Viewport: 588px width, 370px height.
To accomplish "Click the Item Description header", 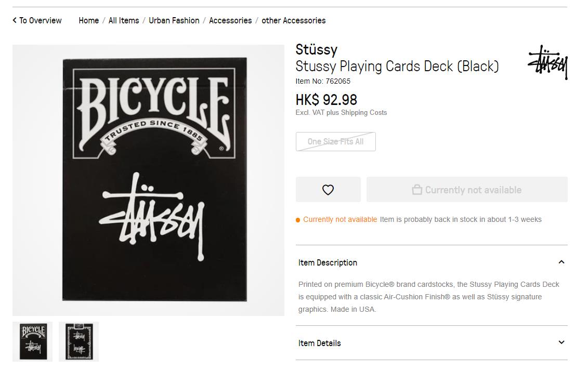I will [328, 262].
